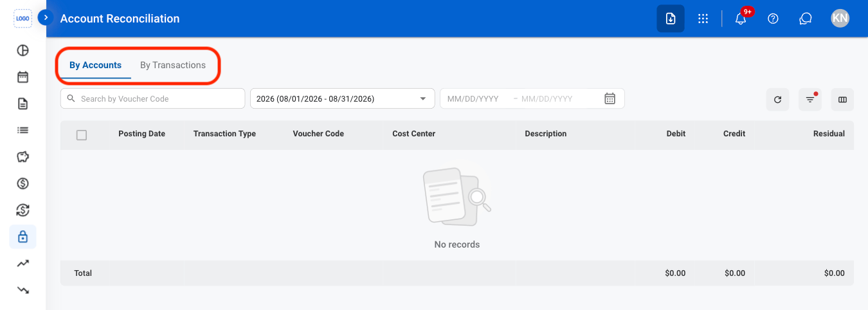868x310 pixels.
Task: Tick the select-all checkbox in table header
Action: tap(82, 134)
